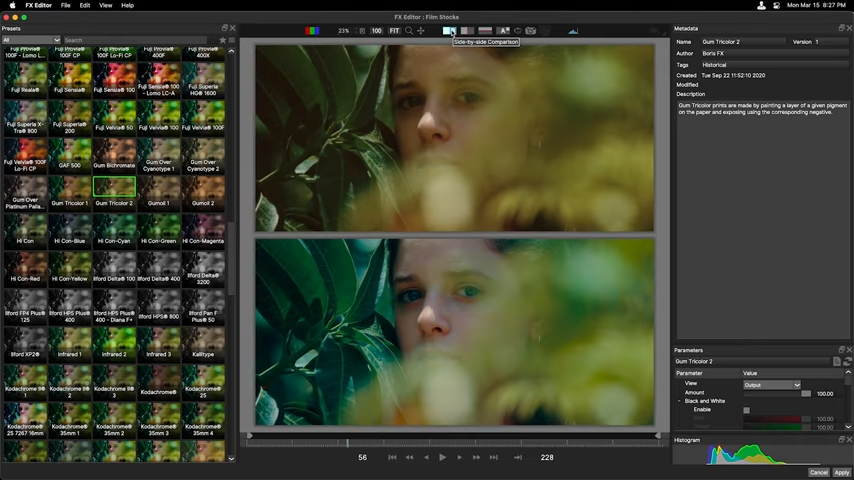
Task: Select the Gum Bichromate preset
Action: click(x=114, y=154)
